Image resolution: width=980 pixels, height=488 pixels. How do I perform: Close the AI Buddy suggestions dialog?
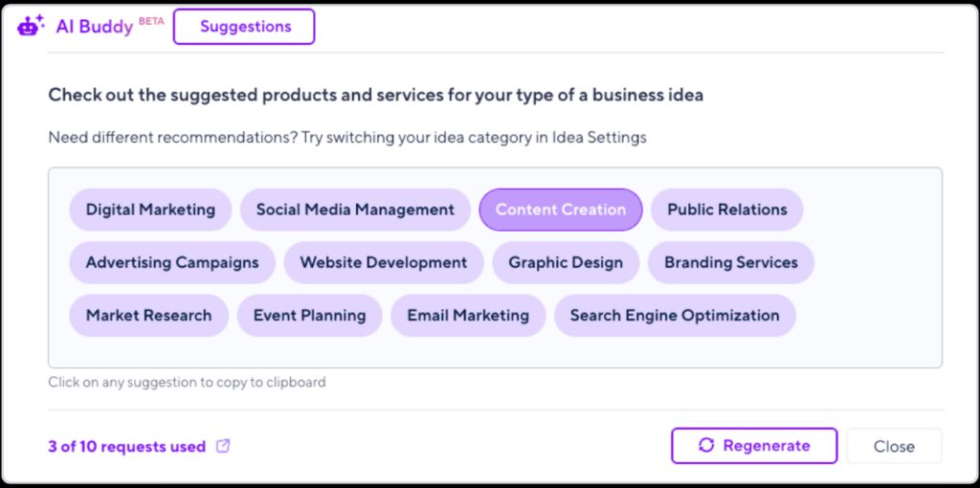(x=893, y=446)
